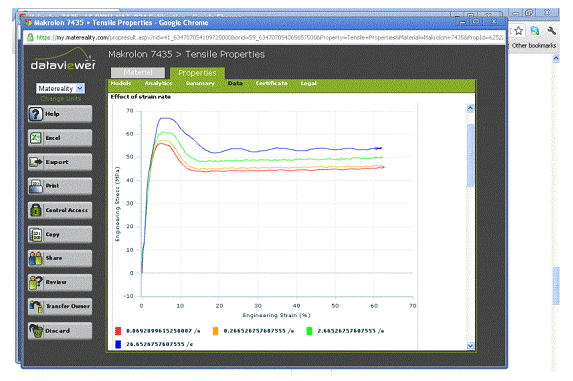Click the Effect of strain rate heading
573x381 pixels.
(141, 97)
